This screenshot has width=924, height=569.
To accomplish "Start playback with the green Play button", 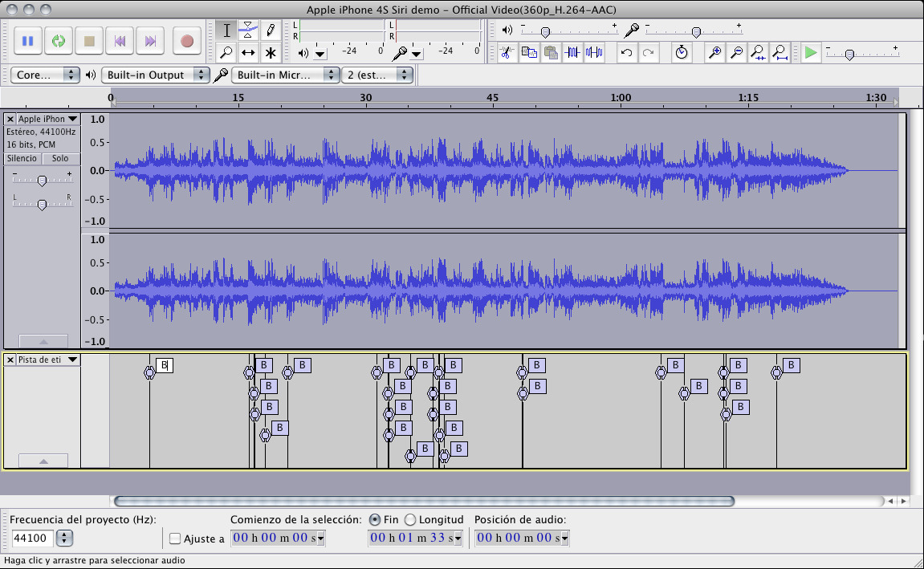I will (x=810, y=52).
